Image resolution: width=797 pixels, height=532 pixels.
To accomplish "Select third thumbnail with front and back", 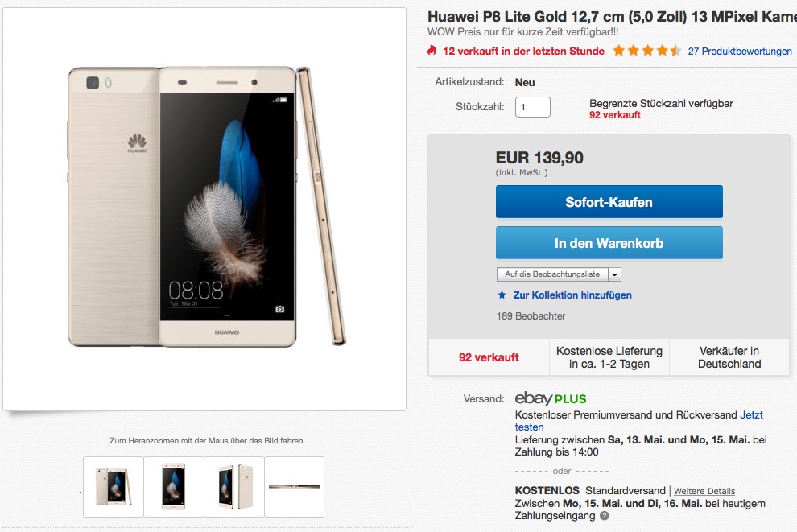I will [234, 487].
